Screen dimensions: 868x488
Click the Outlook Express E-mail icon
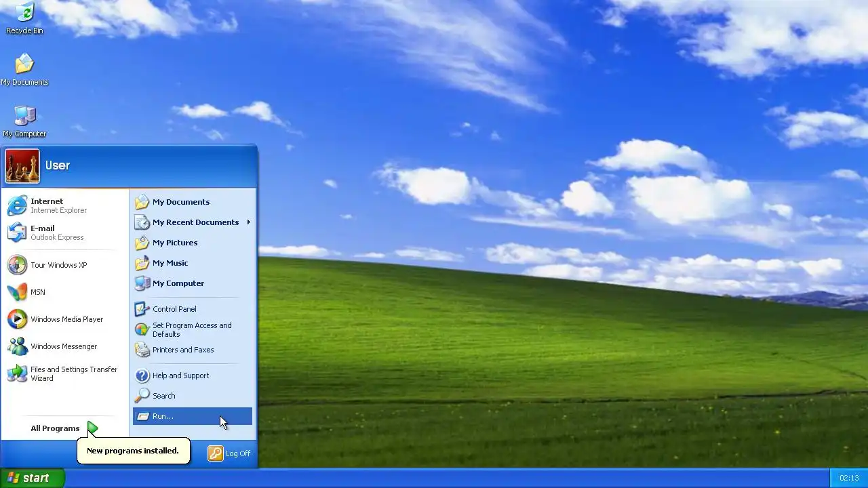click(17, 232)
